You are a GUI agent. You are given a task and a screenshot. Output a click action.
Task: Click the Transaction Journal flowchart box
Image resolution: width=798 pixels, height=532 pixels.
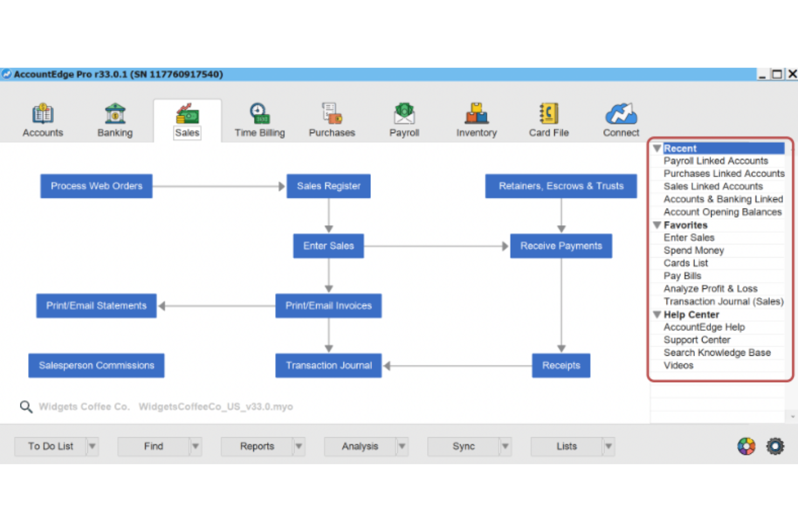(328, 365)
